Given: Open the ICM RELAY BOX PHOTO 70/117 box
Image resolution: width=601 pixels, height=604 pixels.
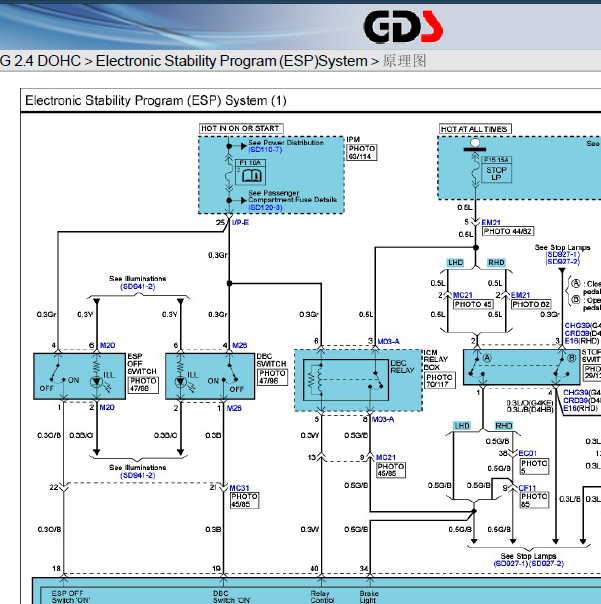Looking at the screenshot, I should tap(440, 380).
